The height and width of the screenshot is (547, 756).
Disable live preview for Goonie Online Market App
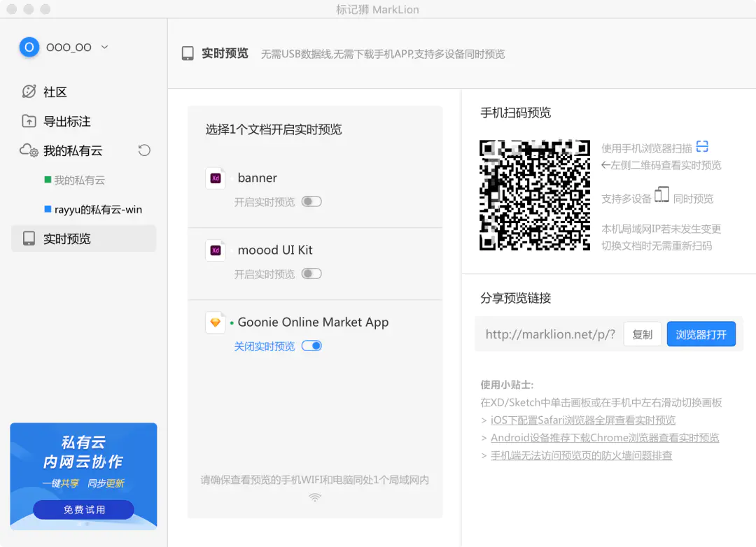(311, 346)
